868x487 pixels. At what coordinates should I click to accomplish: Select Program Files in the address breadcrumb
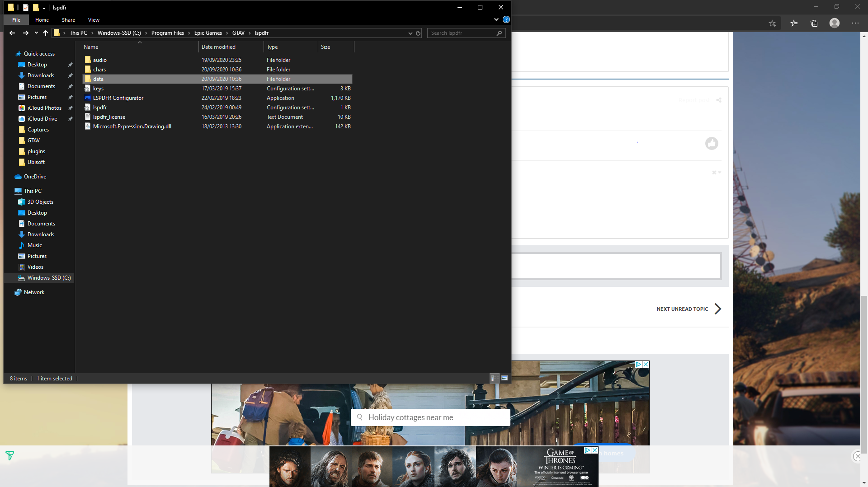click(x=168, y=33)
